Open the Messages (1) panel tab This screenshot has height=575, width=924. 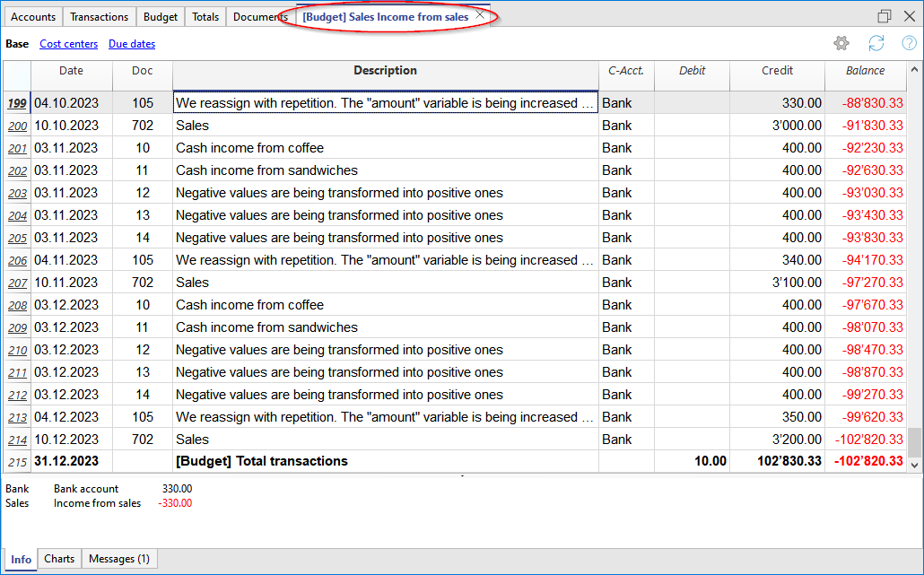click(x=120, y=559)
